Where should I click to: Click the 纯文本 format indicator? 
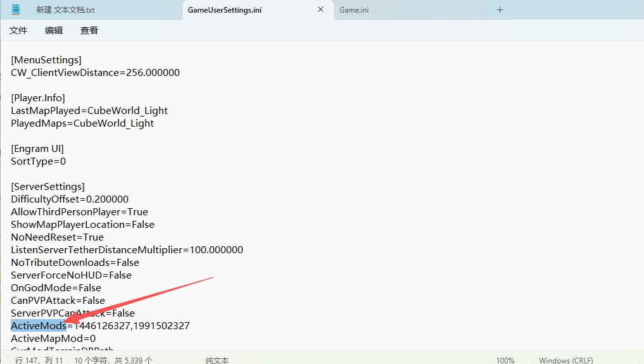click(x=217, y=360)
